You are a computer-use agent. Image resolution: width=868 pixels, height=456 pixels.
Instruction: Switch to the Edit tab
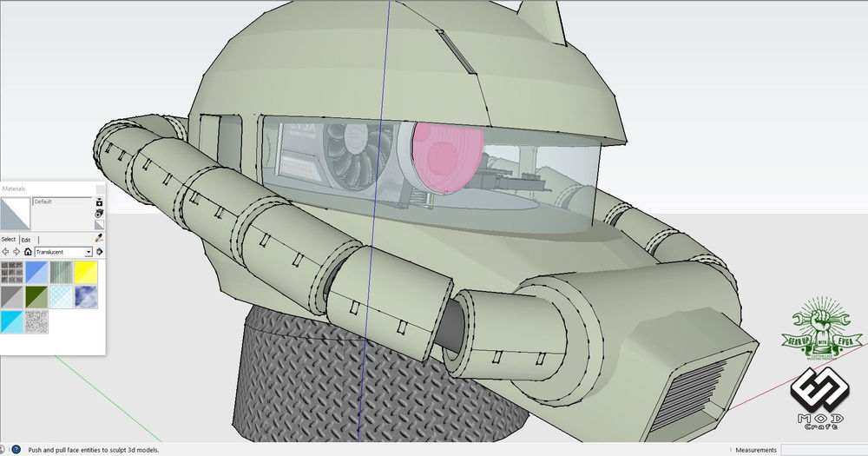point(26,239)
